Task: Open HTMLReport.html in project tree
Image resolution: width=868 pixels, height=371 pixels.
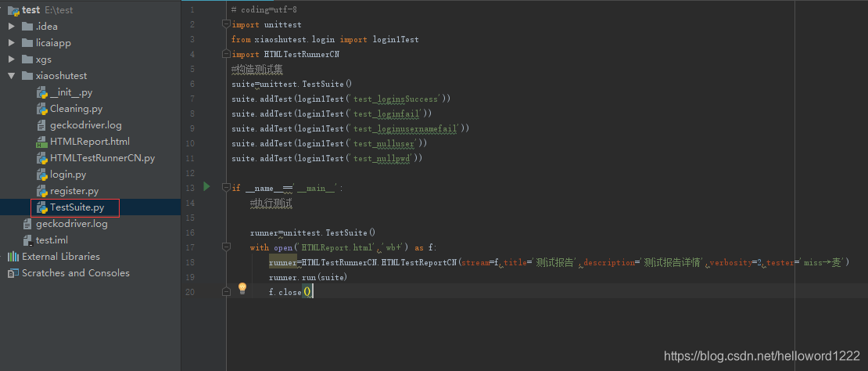Action: click(90, 142)
